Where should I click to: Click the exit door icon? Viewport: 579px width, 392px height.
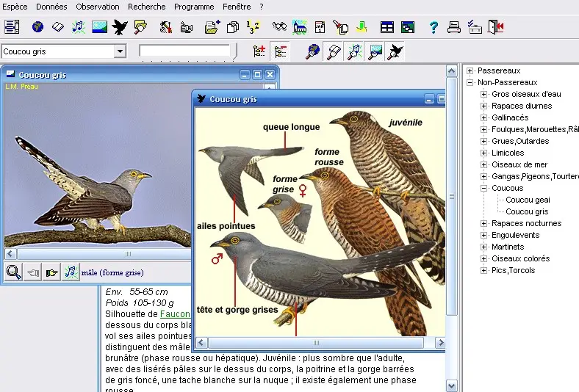pyautogui.click(x=496, y=27)
